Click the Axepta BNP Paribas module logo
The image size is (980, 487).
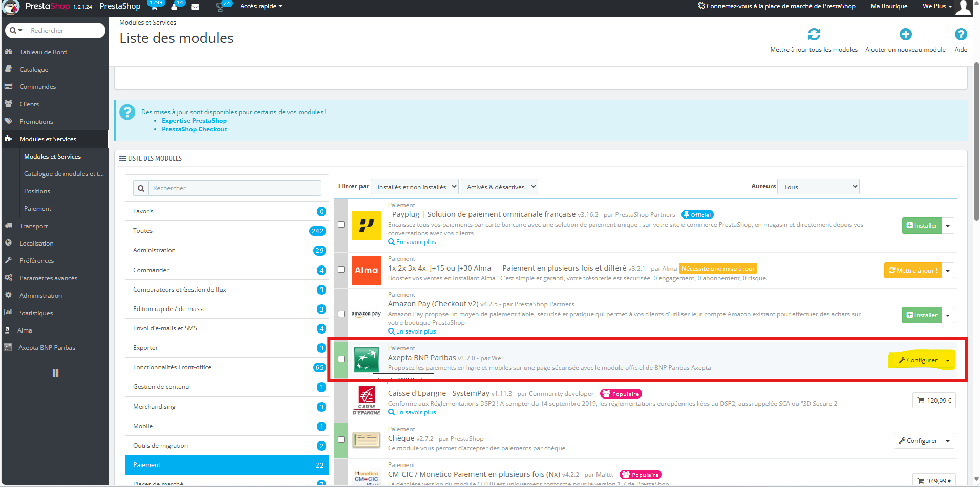coord(366,359)
